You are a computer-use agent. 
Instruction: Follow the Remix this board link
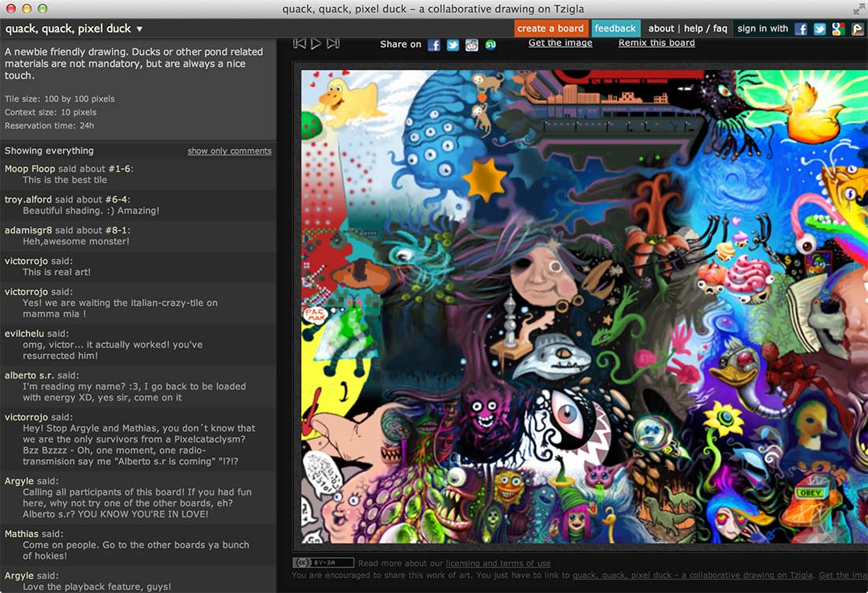point(657,43)
